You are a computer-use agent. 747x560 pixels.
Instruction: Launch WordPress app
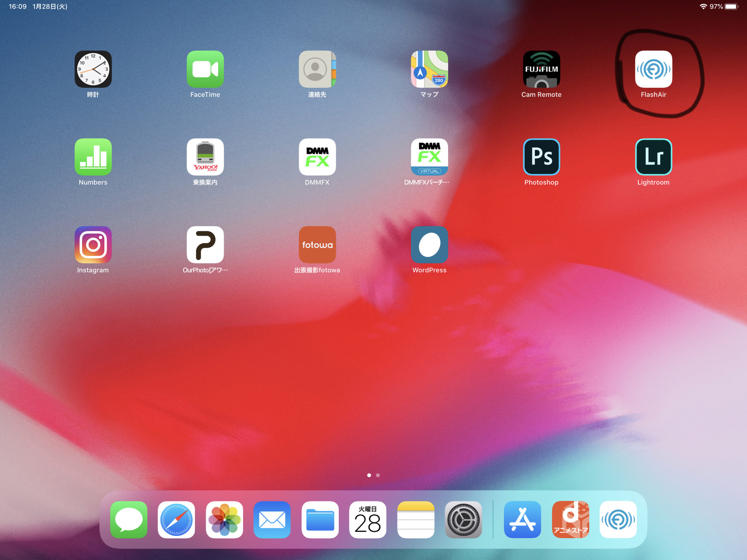tap(429, 245)
